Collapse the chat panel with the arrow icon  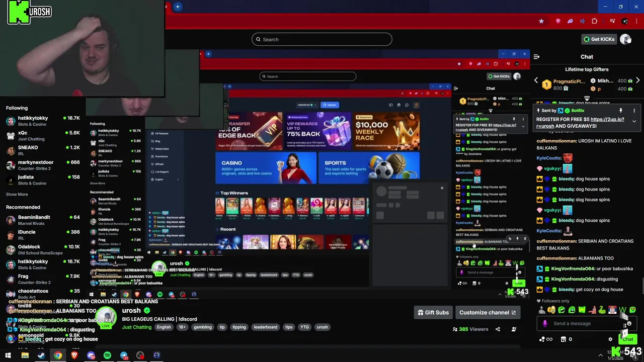click(x=536, y=57)
